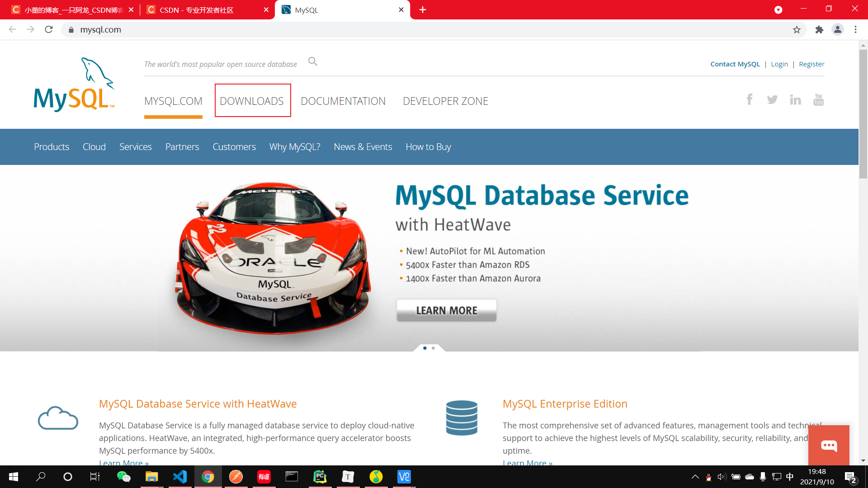Image resolution: width=868 pixels, height=488 pixels.
Task: Open WeChat from the taskbar
Action: coord(123,477)
